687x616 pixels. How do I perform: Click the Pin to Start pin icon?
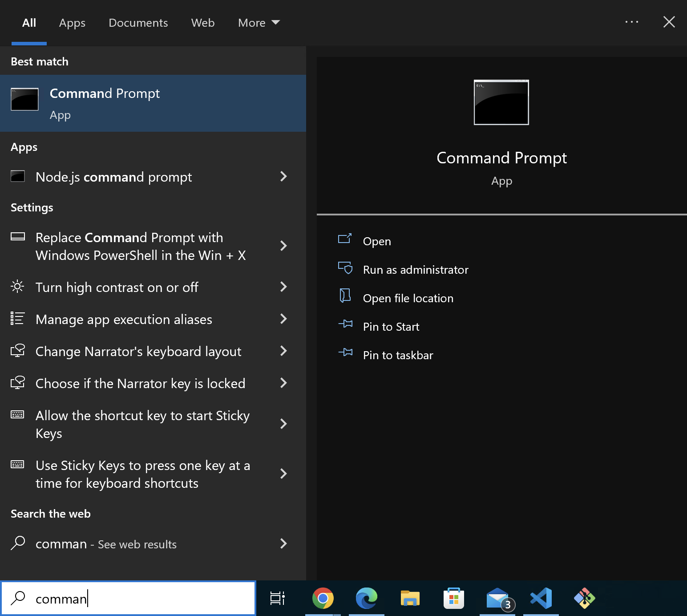[345, 325]
